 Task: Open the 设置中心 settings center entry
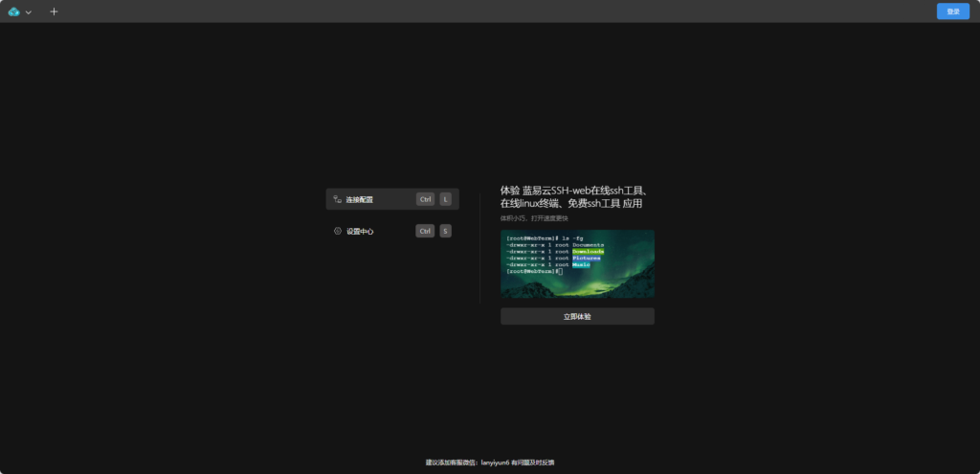[x=392, y=231]
